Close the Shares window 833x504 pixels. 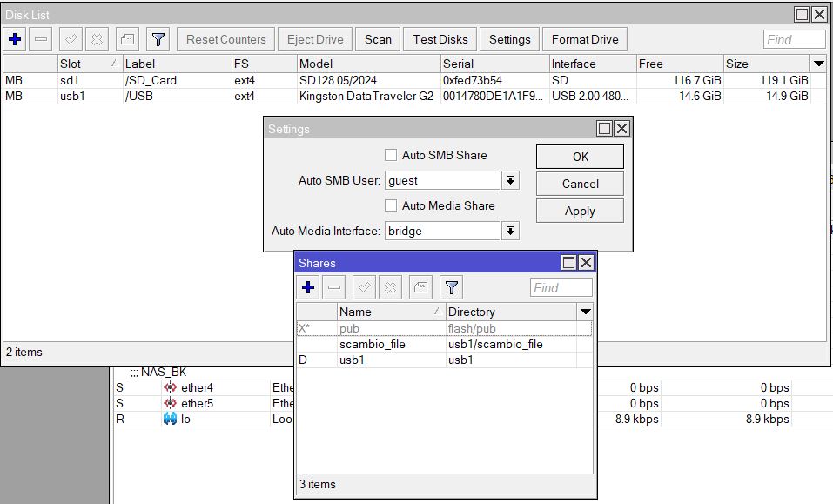coord(586,262)
